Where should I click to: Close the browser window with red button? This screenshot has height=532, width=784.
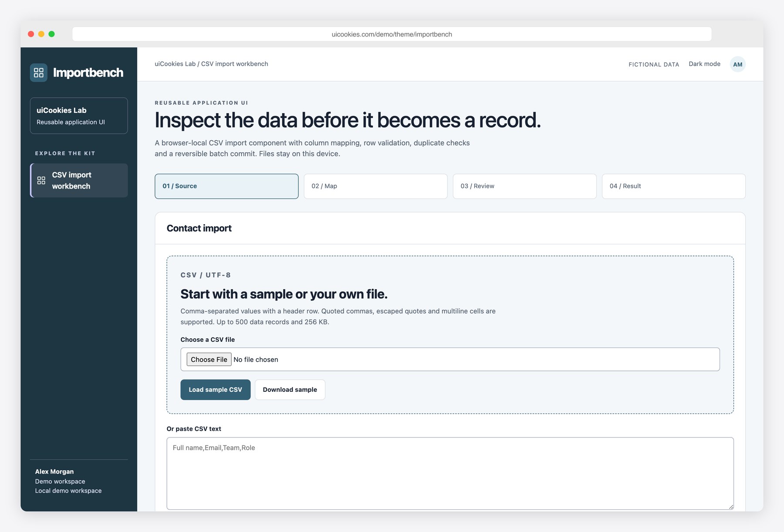31,34
